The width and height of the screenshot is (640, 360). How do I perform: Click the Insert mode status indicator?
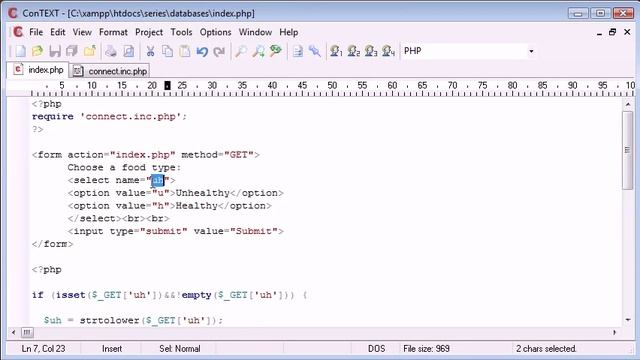click(x=112, y=349)
